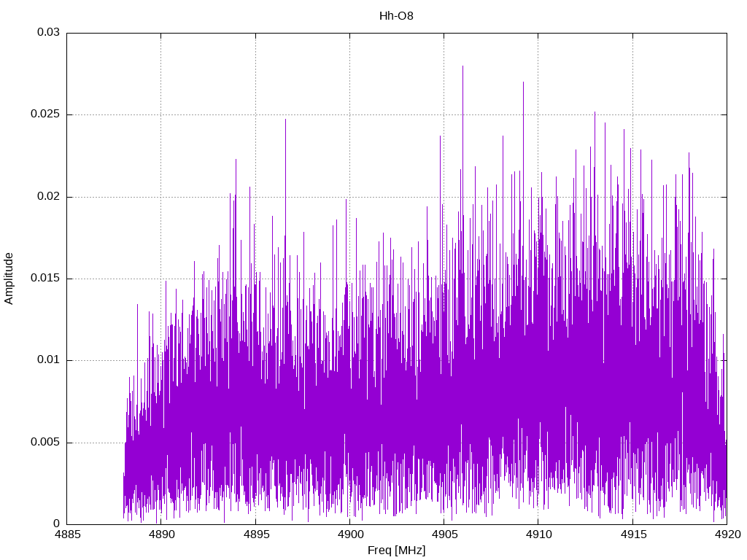Image resolution: width=747 pixels, height=560 pixels.
Task: Click the 0.01 y-axis tick label
Action: [49, 360]
